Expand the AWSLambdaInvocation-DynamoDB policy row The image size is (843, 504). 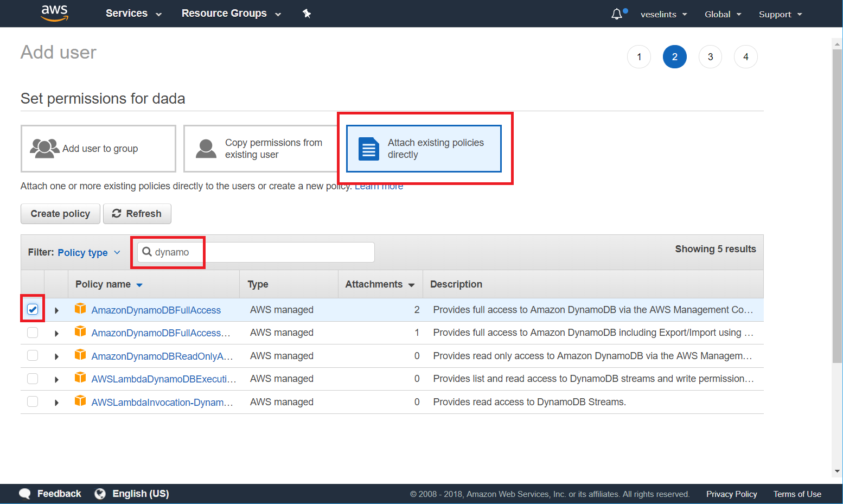coord(57,402)
